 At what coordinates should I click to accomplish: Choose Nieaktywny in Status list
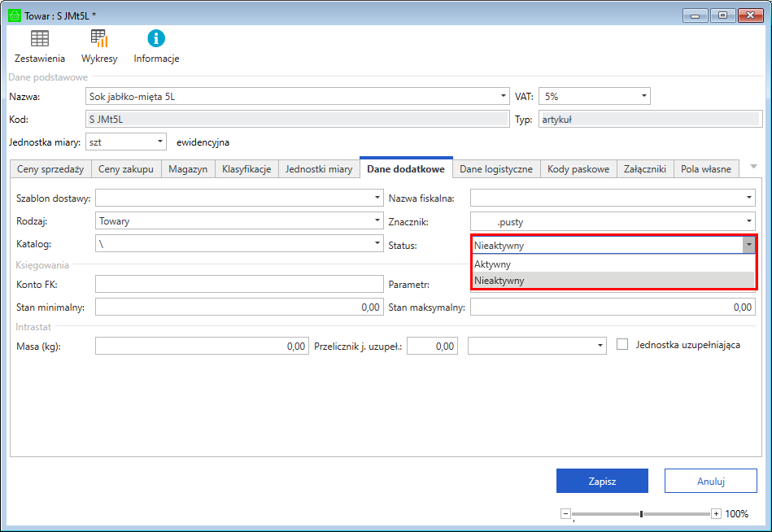[499, 281]
